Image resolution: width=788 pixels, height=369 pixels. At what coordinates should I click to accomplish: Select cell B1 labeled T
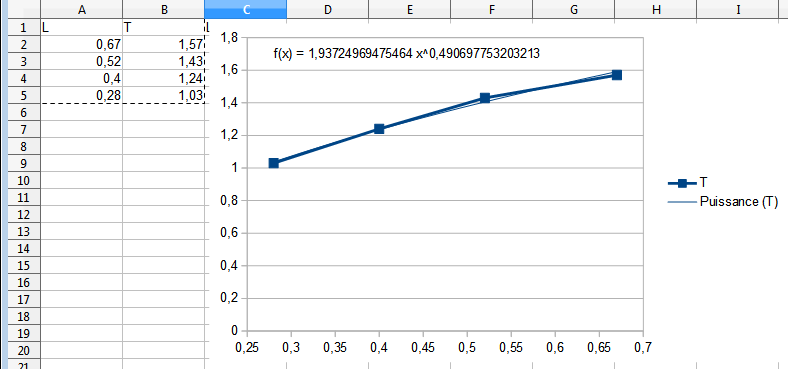tap(163, 28)
